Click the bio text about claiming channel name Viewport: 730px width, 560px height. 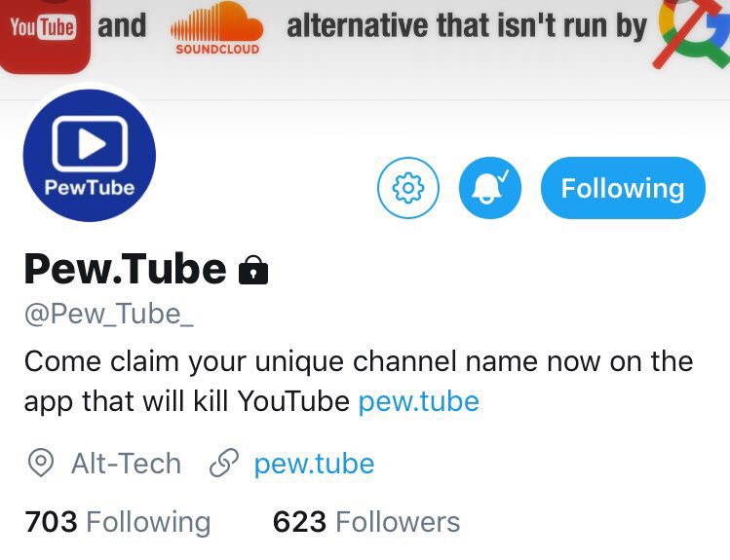359,382
